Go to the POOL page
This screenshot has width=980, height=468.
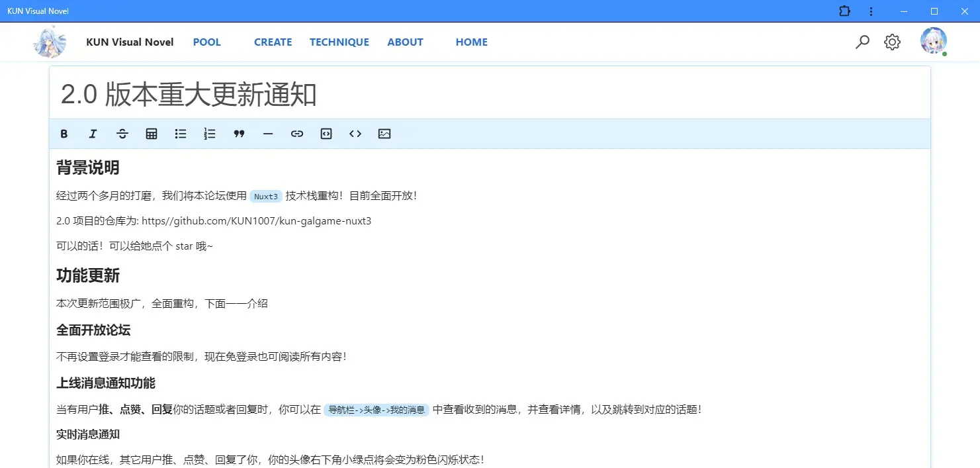(x=207, y=42)
